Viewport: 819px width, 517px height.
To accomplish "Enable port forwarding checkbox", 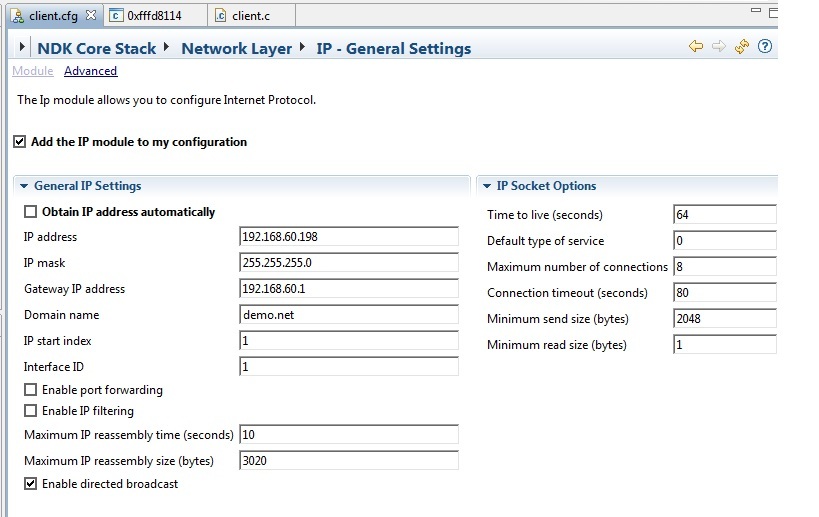I will pyautogui.click(x=30, y=390).
